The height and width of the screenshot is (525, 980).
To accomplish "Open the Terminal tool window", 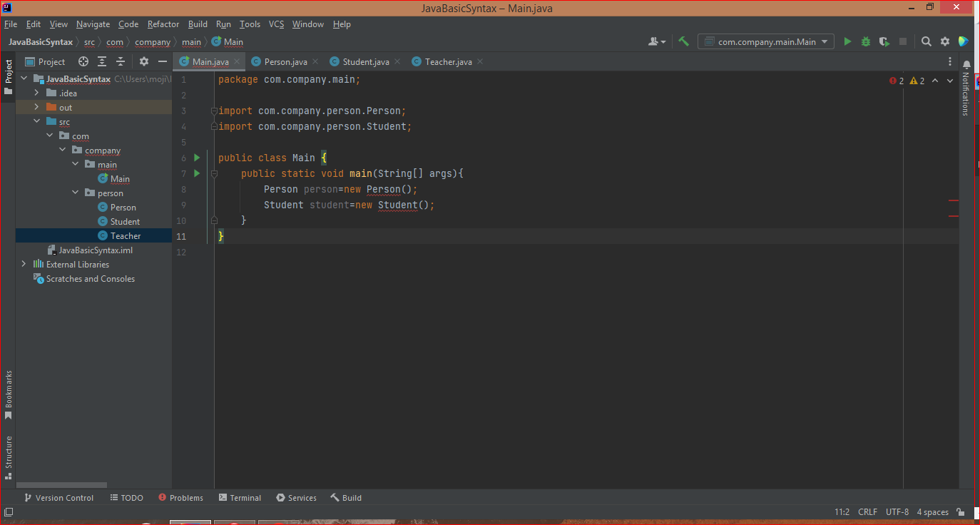I will [x=240, y=498].
